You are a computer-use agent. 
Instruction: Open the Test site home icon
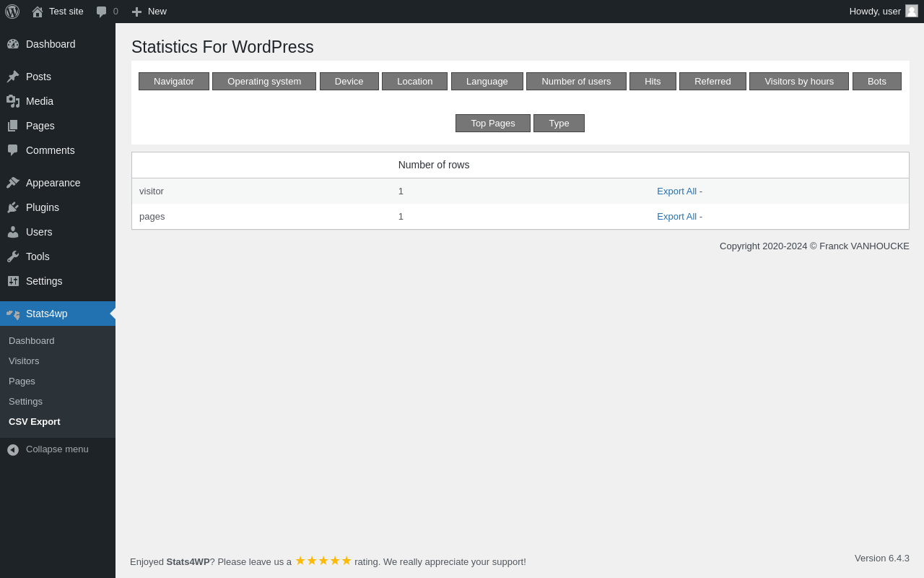coord(38,12)
